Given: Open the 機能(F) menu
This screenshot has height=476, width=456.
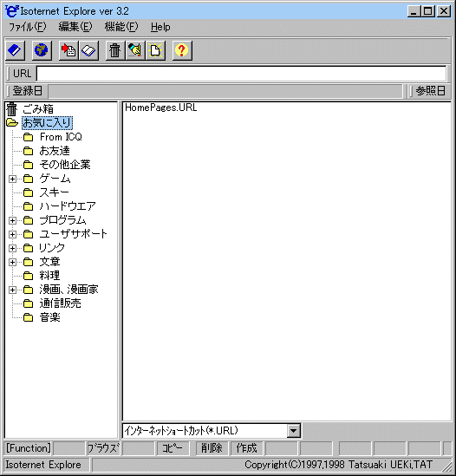Looking at the screenshot, I should click(121, 27).
